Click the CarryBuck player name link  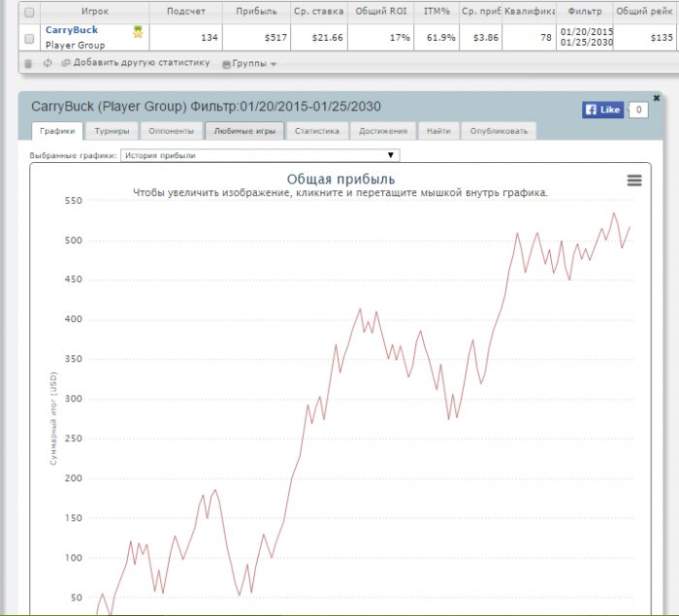pos(72,30)
